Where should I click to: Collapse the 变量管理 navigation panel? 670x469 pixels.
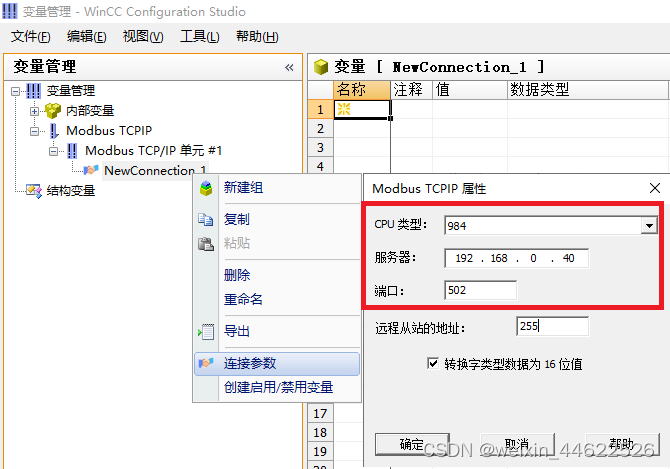289,67
